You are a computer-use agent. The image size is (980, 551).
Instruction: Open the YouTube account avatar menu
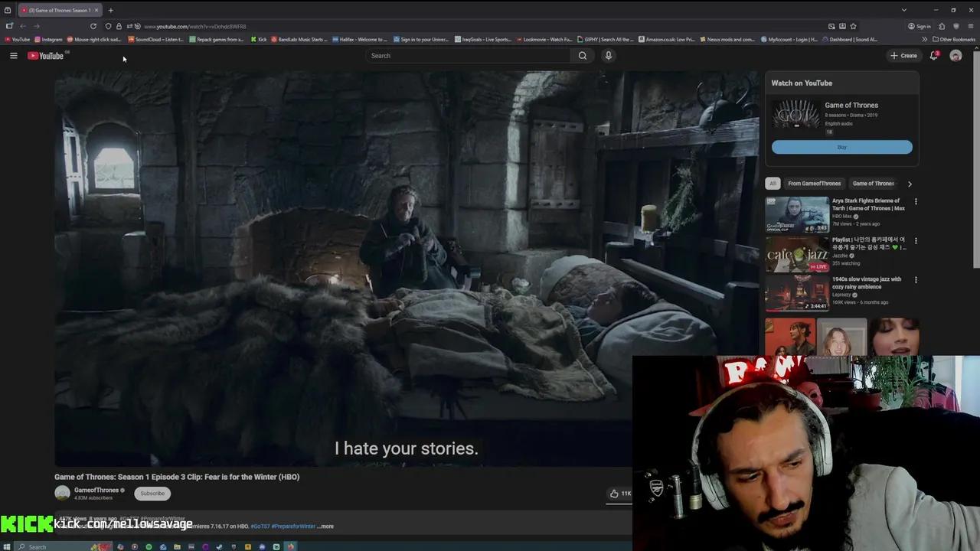(x=955, y=55)
